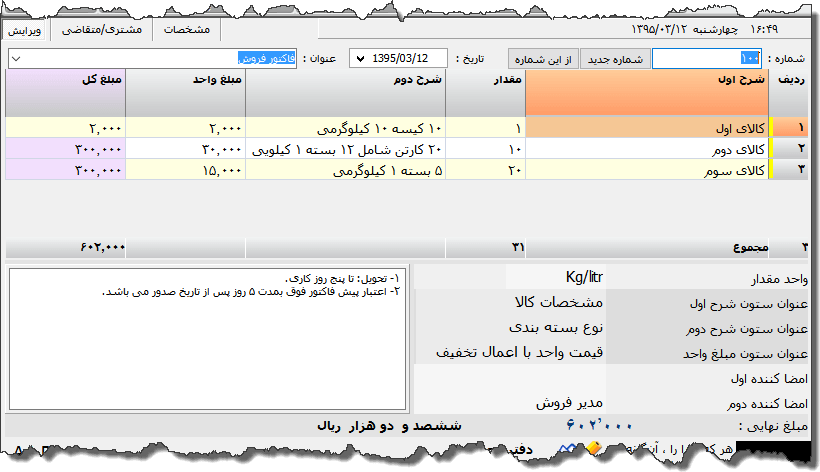Image resolution: width=820 pixels, height=472 pixels.
Task: Click inside the delivery notes text box
Action: coord(208,338)
